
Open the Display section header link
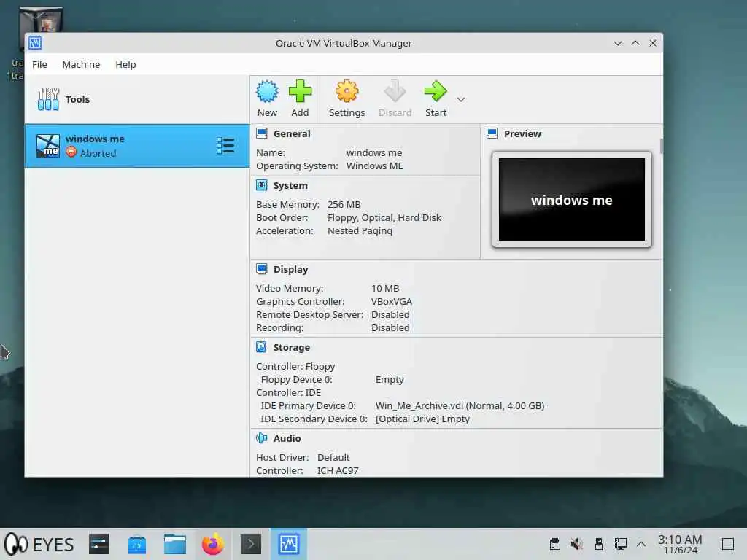click(x=290, y=270)
